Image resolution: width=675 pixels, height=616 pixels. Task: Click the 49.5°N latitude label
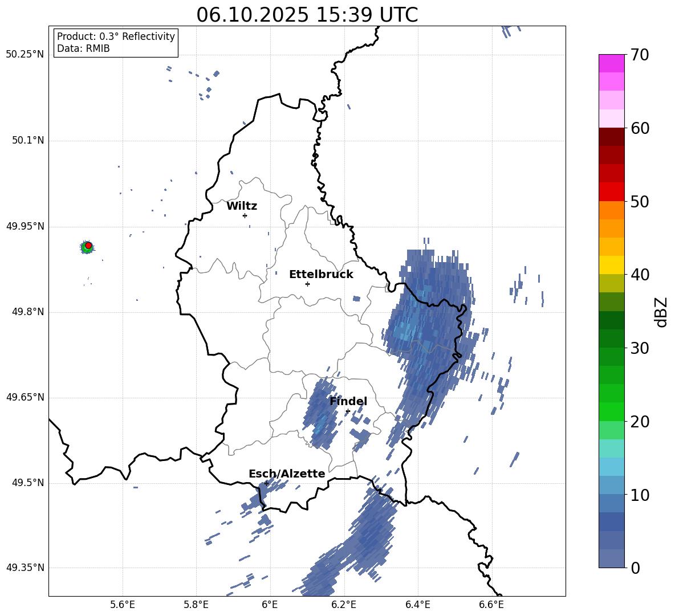[28, 483]
